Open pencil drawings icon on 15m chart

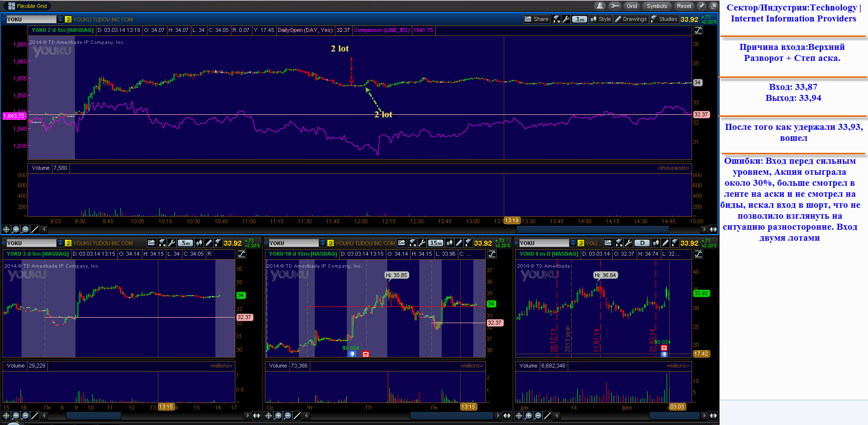[459, 243]
